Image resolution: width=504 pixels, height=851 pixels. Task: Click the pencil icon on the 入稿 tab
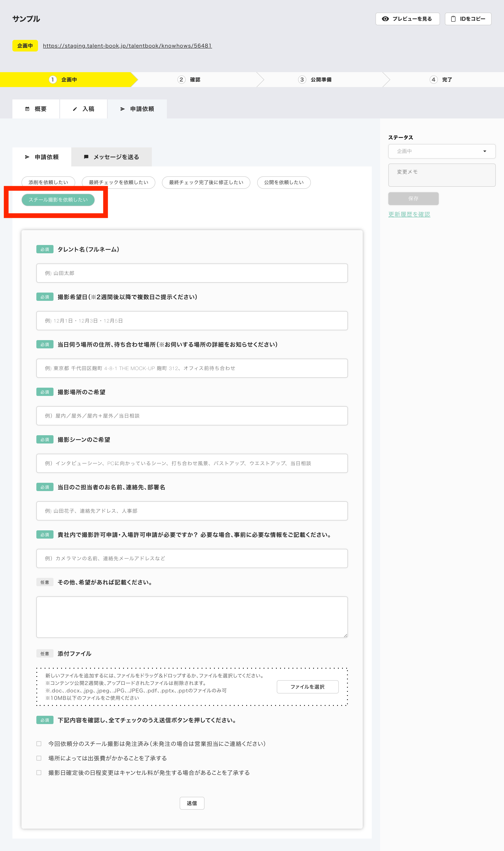pos(75,109)
